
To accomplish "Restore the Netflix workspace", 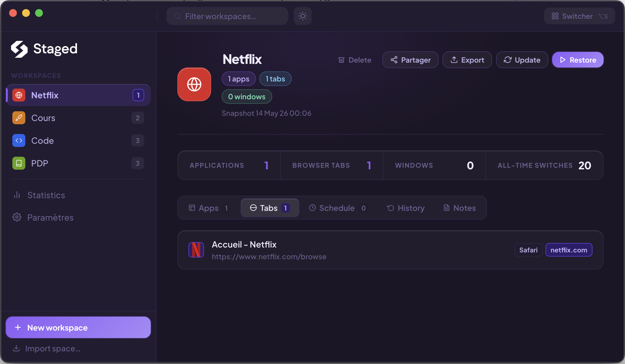I will click(x=578, y=60).
